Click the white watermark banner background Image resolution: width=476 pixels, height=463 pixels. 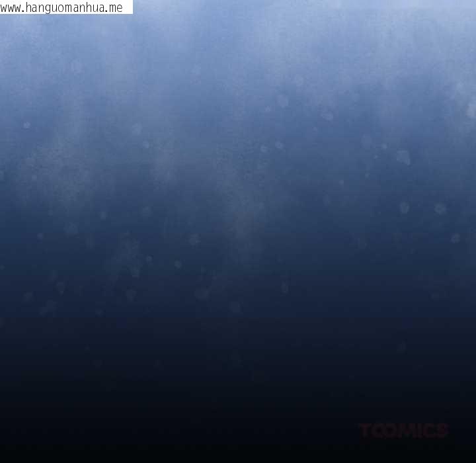(x=128, y=7)
